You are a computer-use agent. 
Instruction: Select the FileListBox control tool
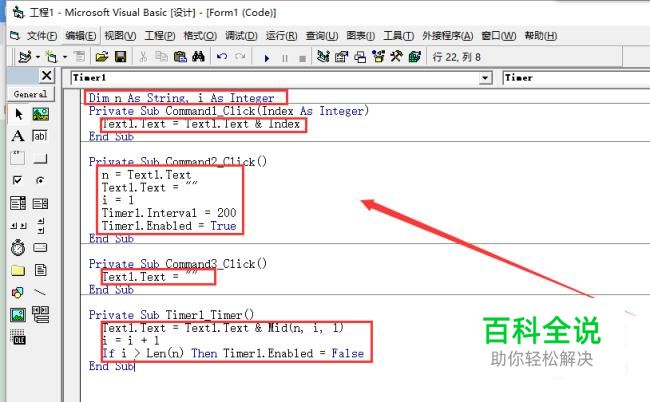[40, 270]
